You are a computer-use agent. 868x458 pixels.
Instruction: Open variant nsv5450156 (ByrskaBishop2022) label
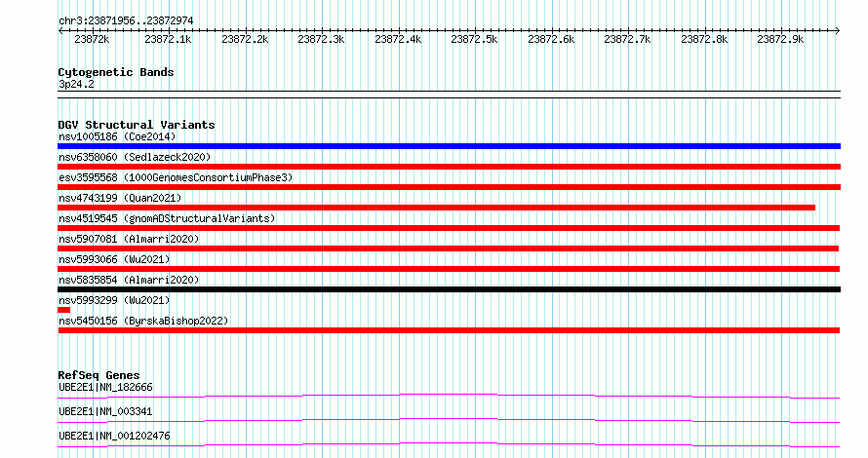143,321
